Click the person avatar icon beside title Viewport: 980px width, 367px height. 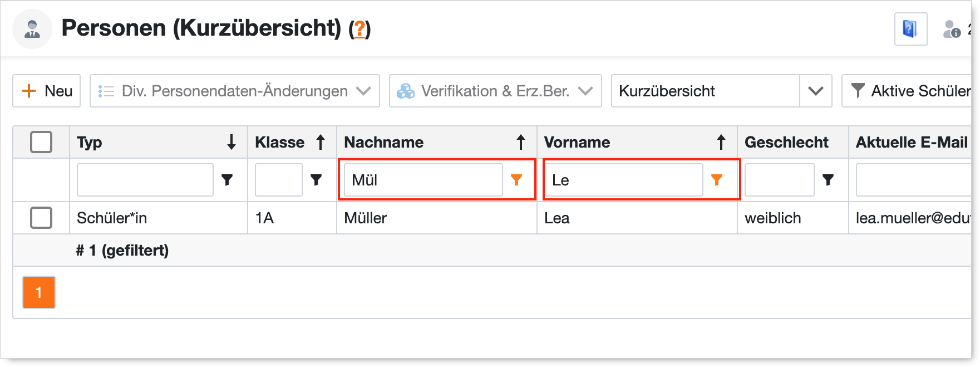click(32, 29)
